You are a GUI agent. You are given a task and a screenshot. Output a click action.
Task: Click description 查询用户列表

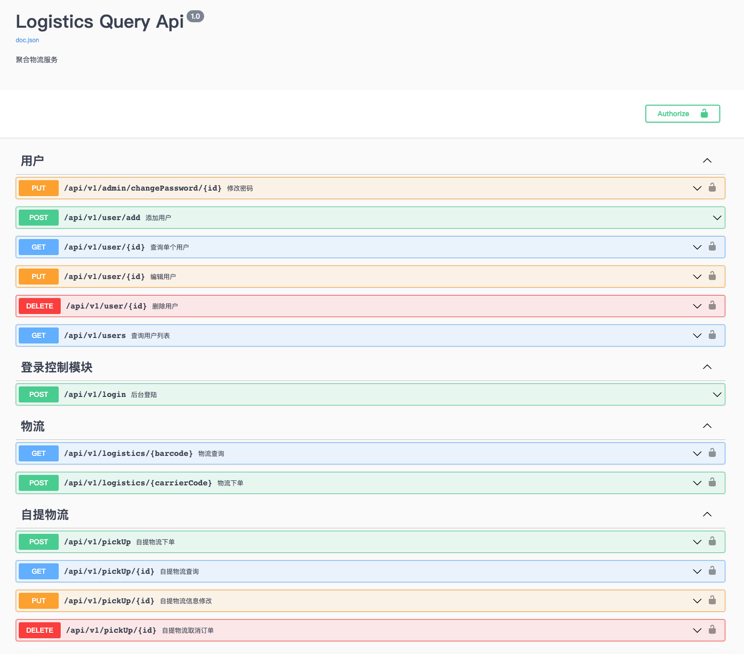coord(150,336)
